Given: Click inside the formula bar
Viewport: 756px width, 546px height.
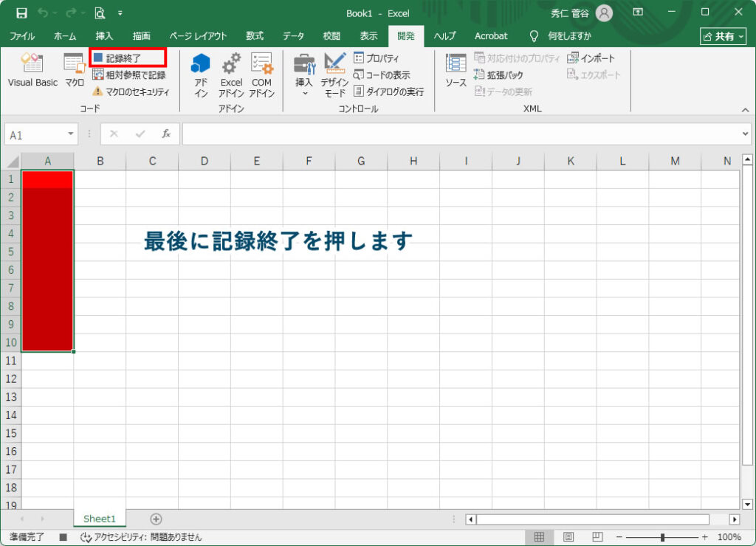Looking at the screenshot, I should (462, 134).
